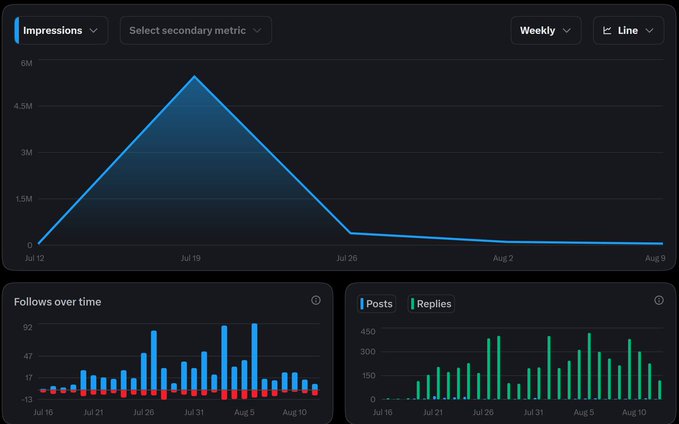This screenshot has width=679, height=424.
Task: Open the Line chart type dropdown
Action: click(628, 30)
